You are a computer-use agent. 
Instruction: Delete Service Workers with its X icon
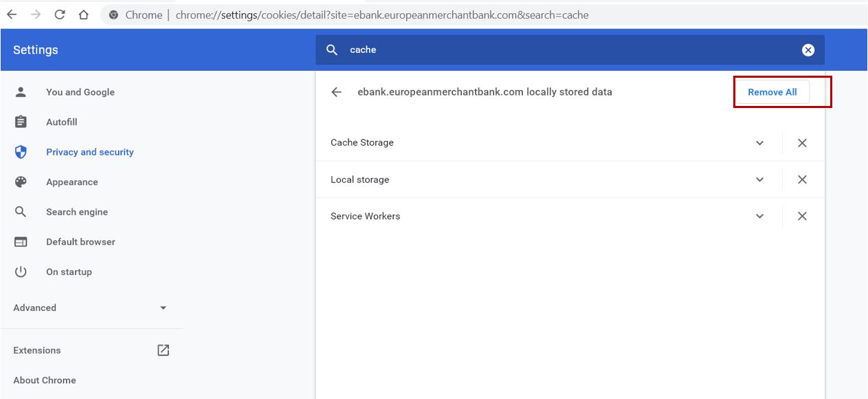coord(802,216)
